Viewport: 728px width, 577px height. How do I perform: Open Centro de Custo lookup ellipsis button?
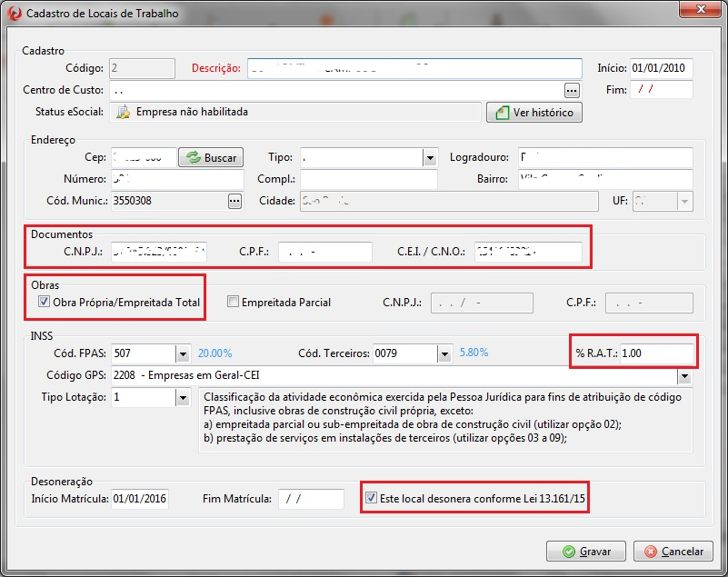point(572,91)
